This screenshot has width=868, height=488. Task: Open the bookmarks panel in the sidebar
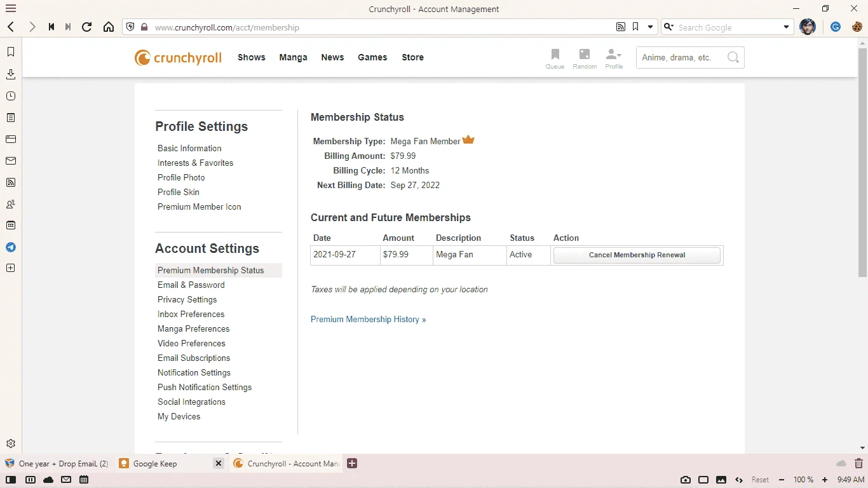click(11, 52)
